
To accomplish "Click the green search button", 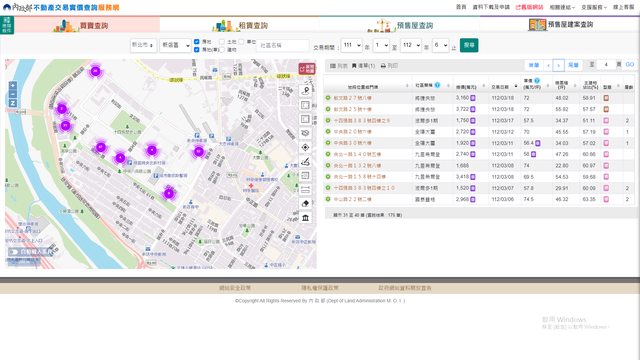I will tap(469, 45).
